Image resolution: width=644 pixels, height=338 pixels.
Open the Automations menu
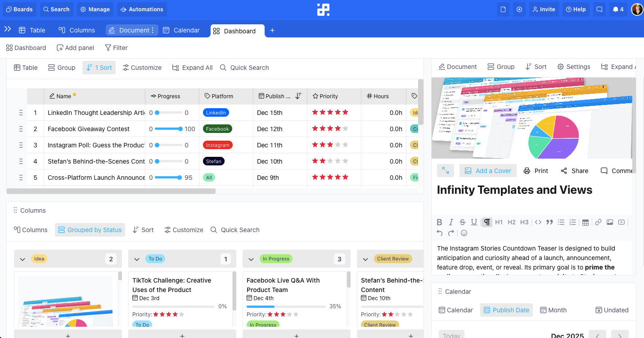pyautogui.click(x=142, y=9)
